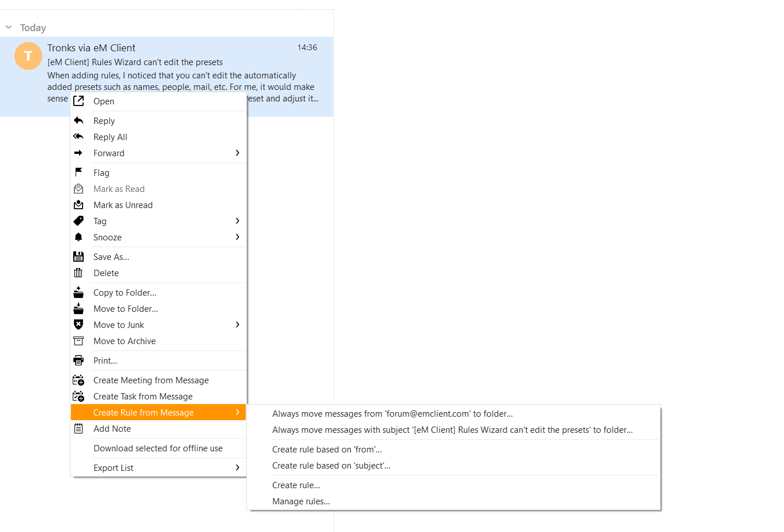The width and height of the screenshot is (784, 532).
Task: Select Export List menu entry
Action: [158, 468]
